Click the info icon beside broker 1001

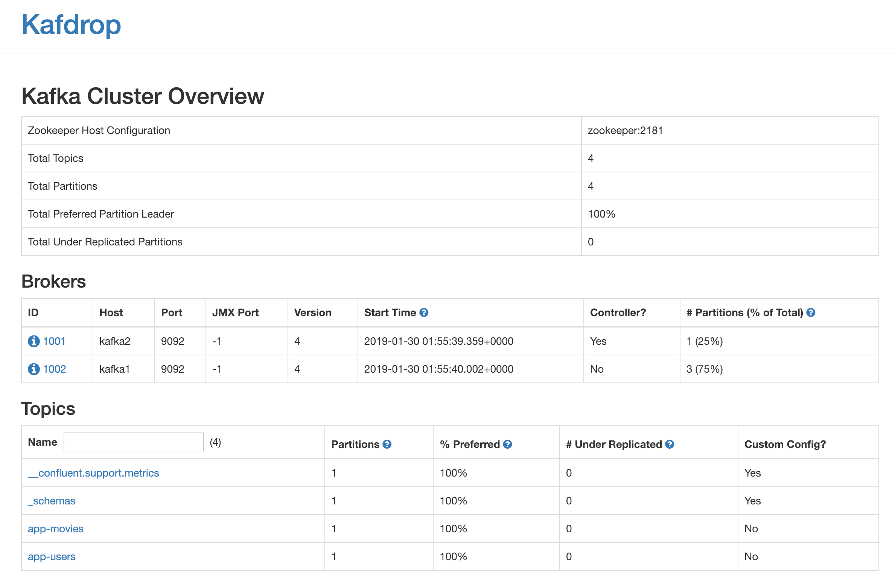click(x=34, y=341)
